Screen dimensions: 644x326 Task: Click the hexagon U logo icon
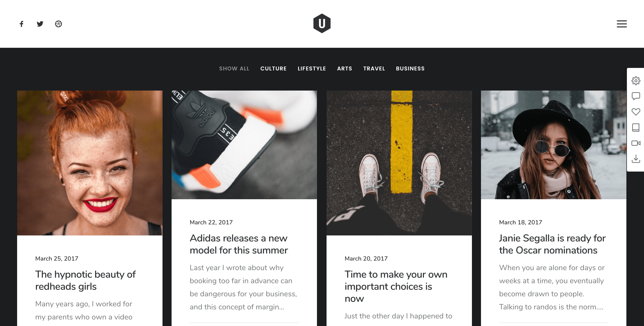pyautogui.click(x=322, y=24)
